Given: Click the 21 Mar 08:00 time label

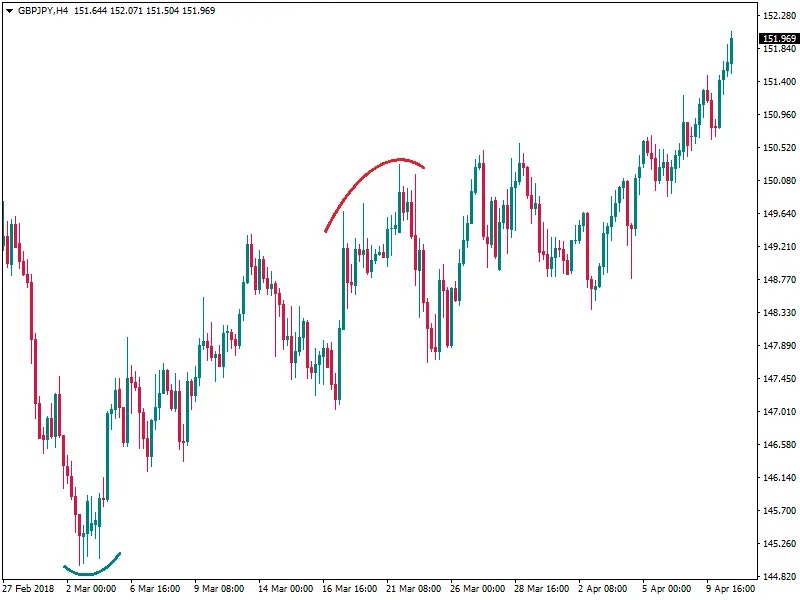Looking at the screenshot, I should 414,589.
